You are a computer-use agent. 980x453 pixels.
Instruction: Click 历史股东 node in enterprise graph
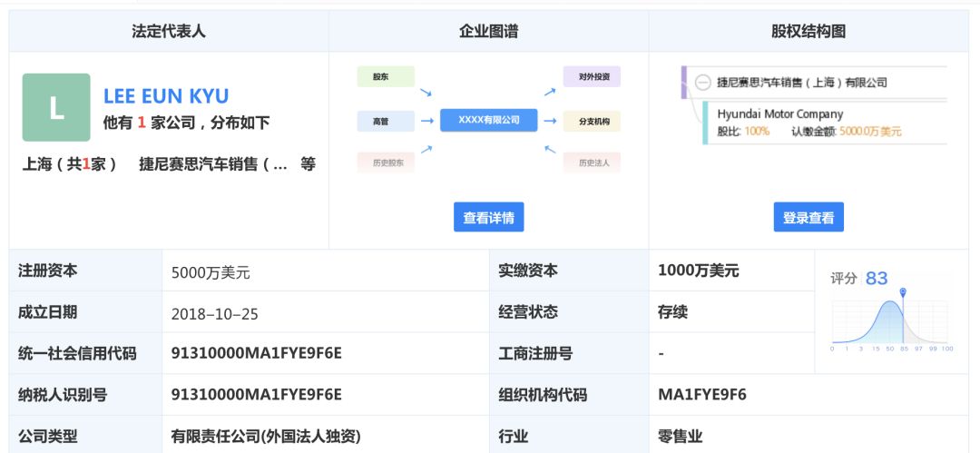[x=386, y=162]
